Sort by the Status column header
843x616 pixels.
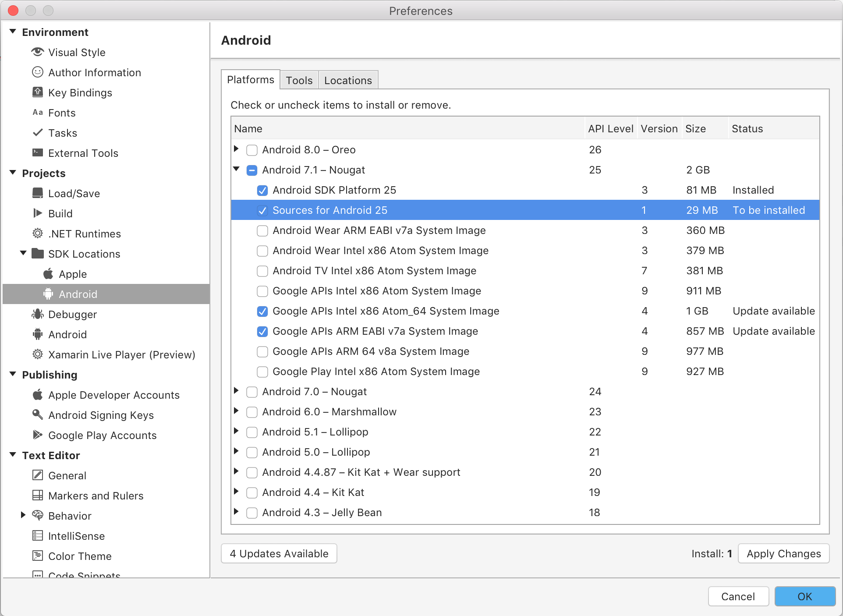point(774,129)
